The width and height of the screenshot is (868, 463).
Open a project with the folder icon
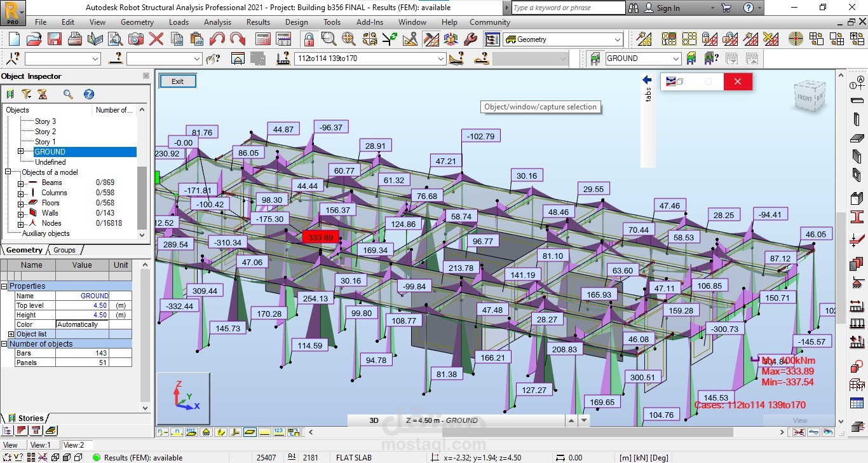tap(34, 39)
